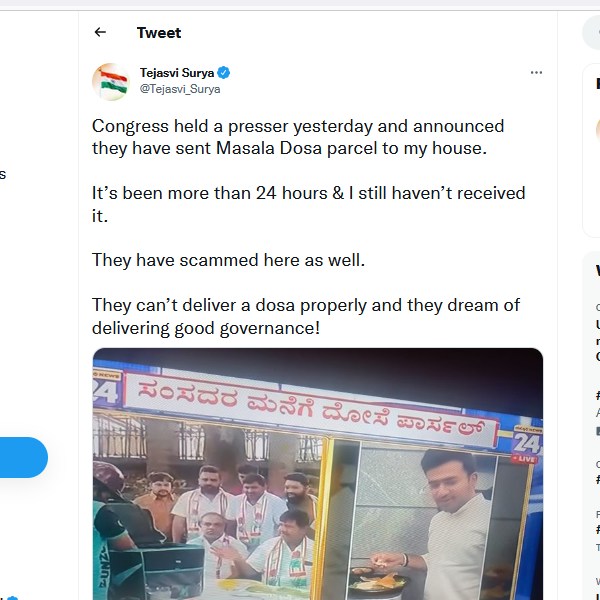Viewport: 600px width, 600px height.
Task: Click the "more than 24 hours" sentence
Action: pyautogui.click(x=308, y=204)
